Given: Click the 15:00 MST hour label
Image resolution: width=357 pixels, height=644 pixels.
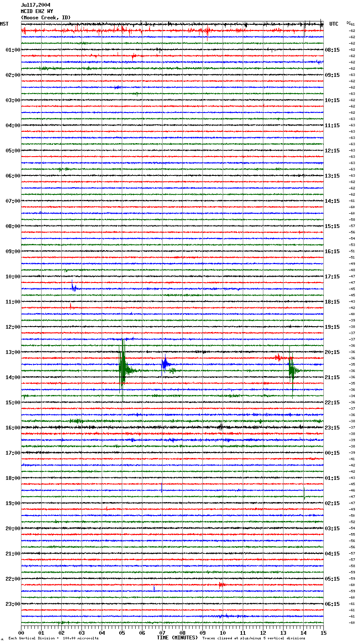Looking at the screenshot, I should click(13, 403).
